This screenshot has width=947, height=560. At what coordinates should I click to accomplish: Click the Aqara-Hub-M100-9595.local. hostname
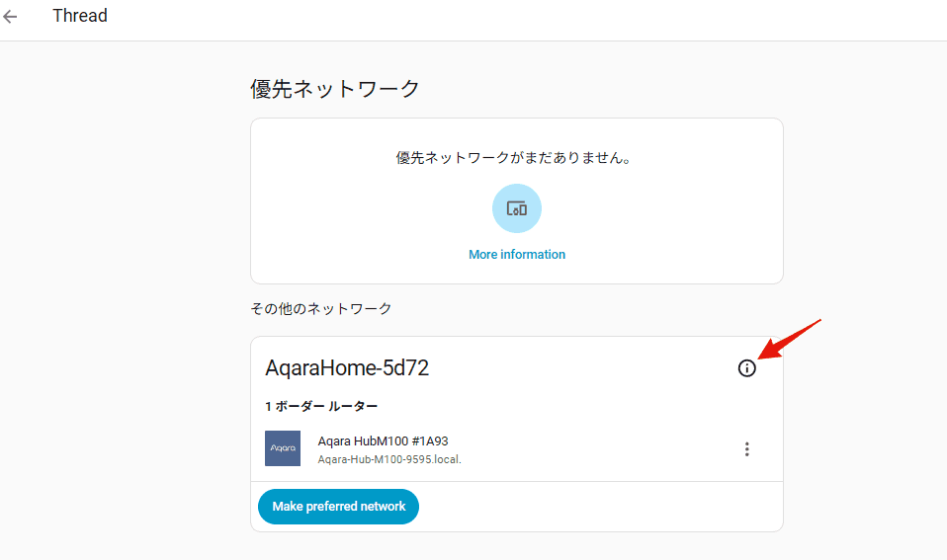pos(389,459)
